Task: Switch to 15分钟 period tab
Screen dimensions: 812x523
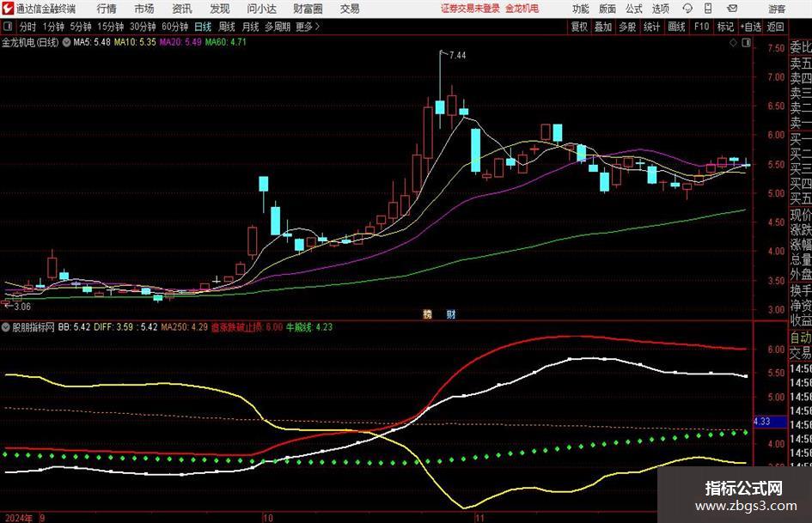Action: [x=111, y=27]
